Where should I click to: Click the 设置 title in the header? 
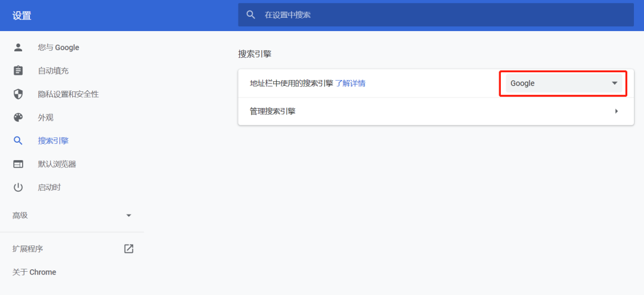pyautogui.click(x=22, y=16)
